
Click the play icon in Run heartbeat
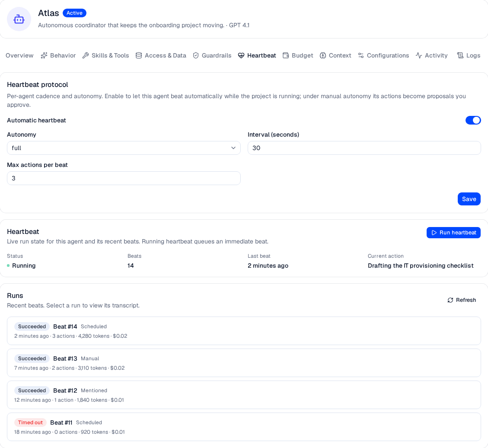click(x=434, y=233)
